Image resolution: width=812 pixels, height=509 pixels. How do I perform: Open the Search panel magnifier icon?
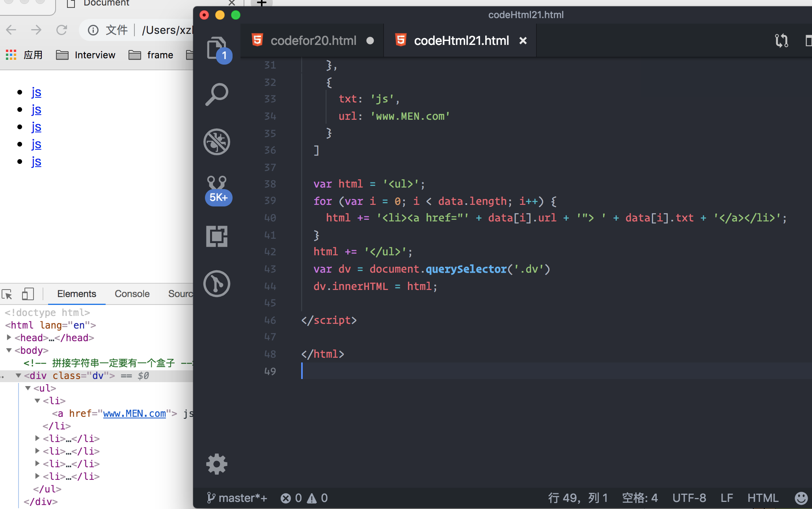coord(217,95)
